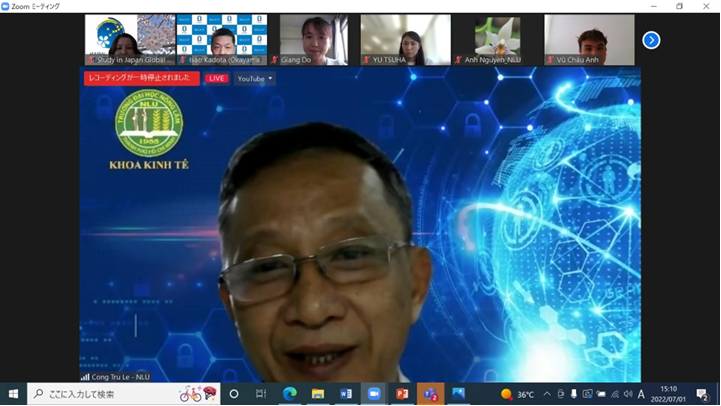The width and height of the screenshot is (721, 406).
Task: Click muted mic icon on Isao Kadota
Action: tap(183, 60)
